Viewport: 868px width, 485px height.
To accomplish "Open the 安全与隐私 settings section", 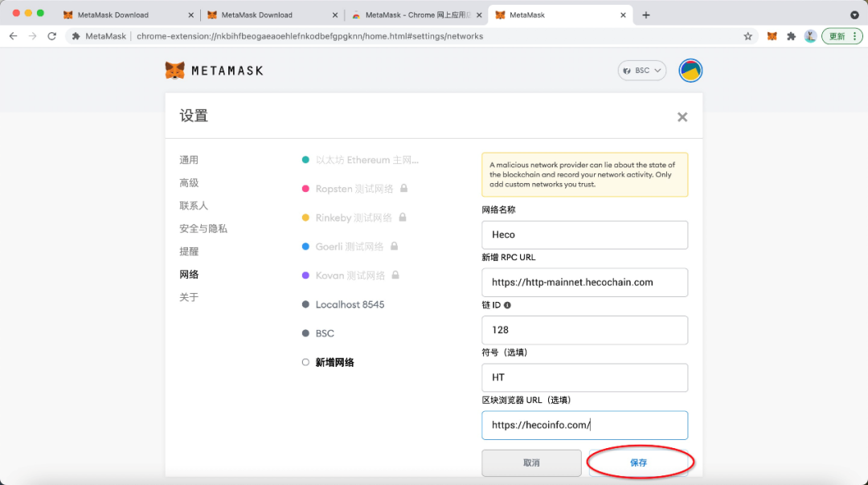I will (203, 228).
